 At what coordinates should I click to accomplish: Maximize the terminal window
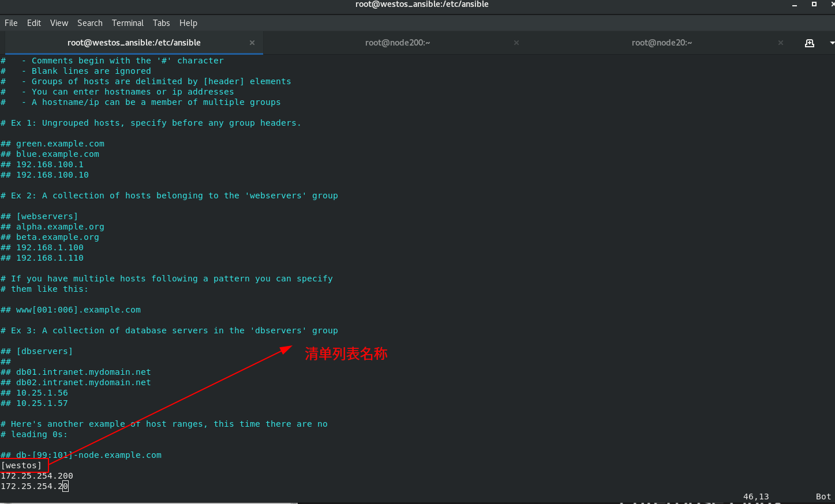814,4
